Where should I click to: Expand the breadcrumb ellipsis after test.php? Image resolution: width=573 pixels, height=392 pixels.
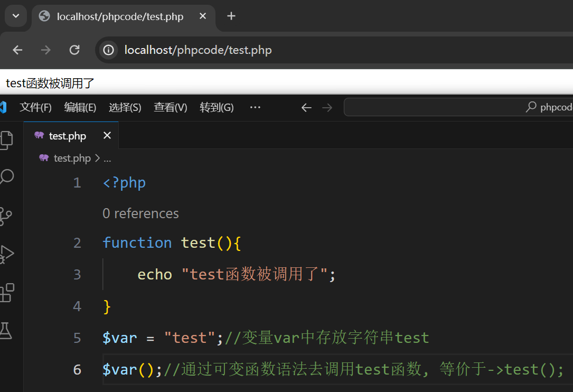point(108,158)
